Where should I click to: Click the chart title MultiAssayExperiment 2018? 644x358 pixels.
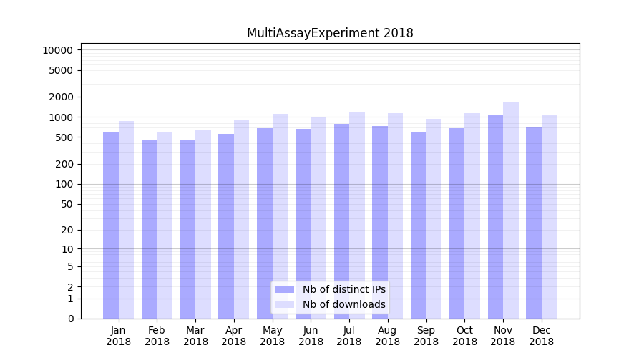(x=330, y=33)
